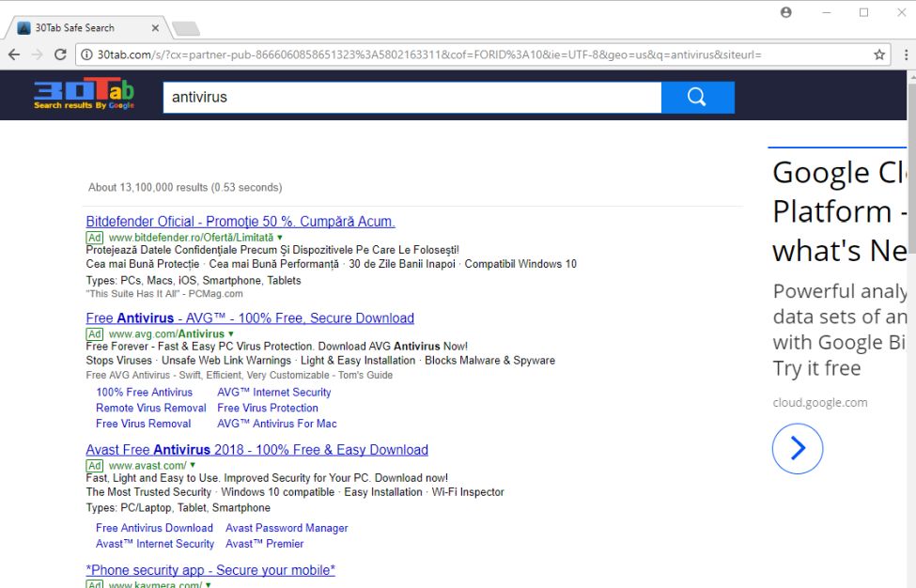
Task: Open Phone security app Secure your mobile link
Action: click(210, 570)
